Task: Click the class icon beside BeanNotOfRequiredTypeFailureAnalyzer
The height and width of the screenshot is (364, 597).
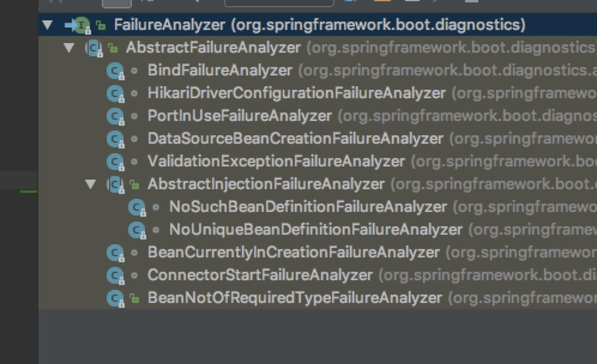Action: (115, 299)
